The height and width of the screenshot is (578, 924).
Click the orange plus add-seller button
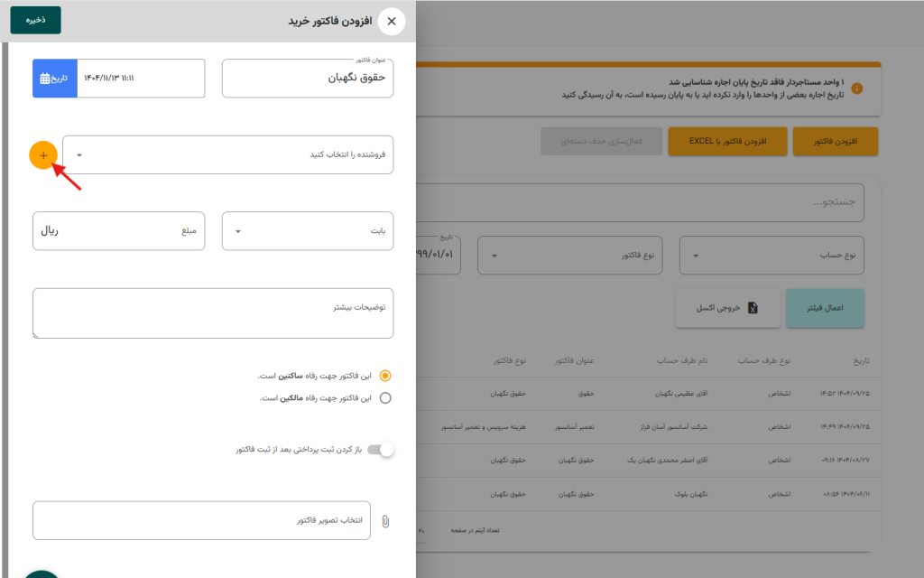click(x=43, y=155)
